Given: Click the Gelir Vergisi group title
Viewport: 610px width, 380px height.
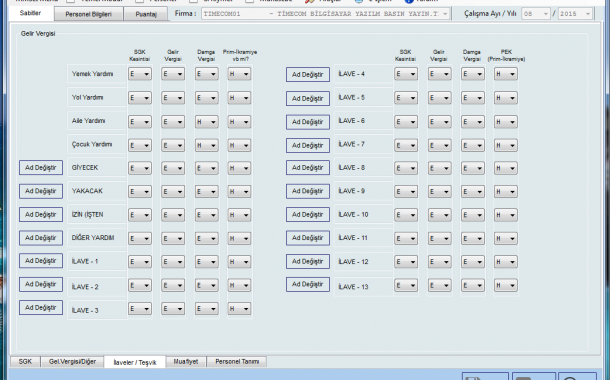Looking at the screenshot, I should click(38, 33).
